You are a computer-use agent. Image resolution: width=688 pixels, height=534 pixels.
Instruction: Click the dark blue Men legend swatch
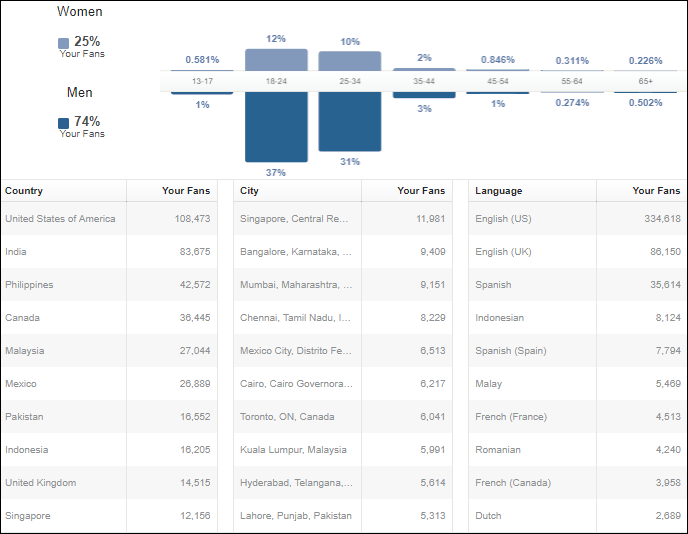coord(64,123)
